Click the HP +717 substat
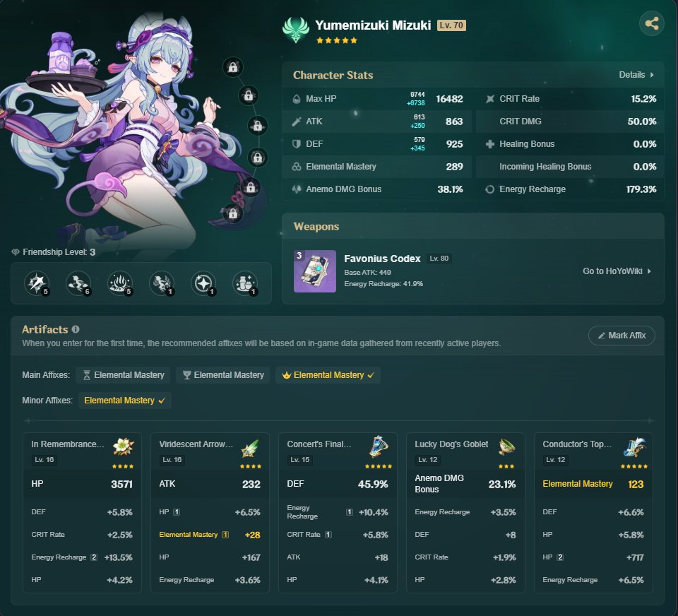 (593, 557)
